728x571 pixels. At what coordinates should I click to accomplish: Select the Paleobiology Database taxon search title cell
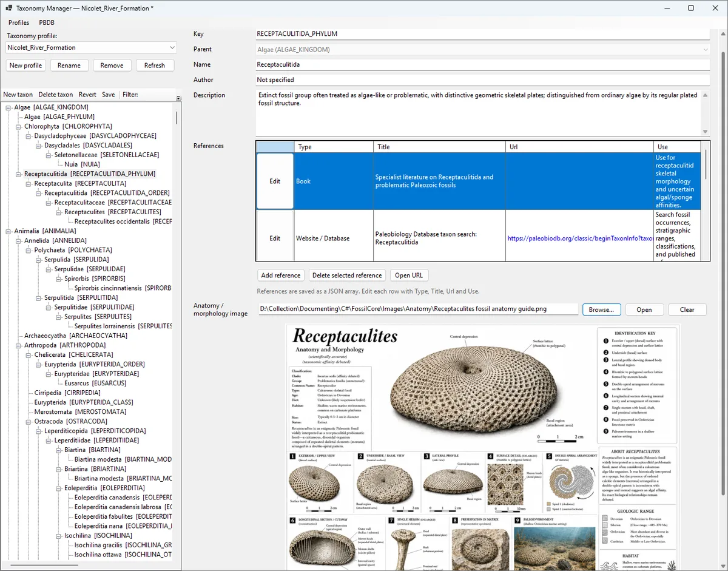pos(439,238)
